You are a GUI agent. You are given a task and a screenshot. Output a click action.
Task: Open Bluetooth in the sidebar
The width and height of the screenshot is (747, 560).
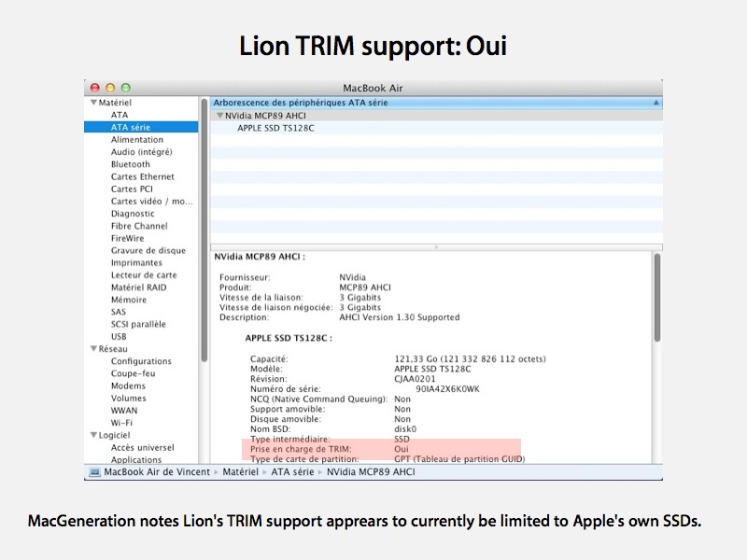(130, 164)
